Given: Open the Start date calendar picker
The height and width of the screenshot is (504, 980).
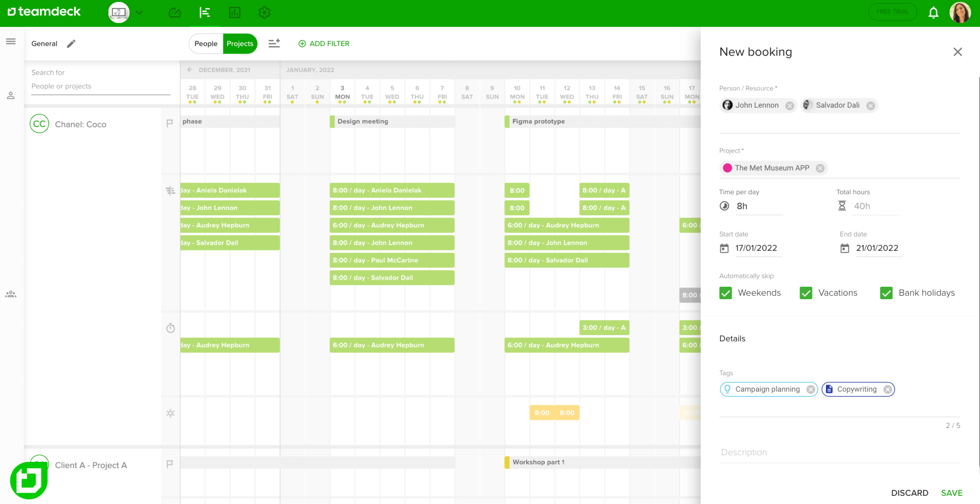Looking at the screenshot, I should click(x=724, y=248).
